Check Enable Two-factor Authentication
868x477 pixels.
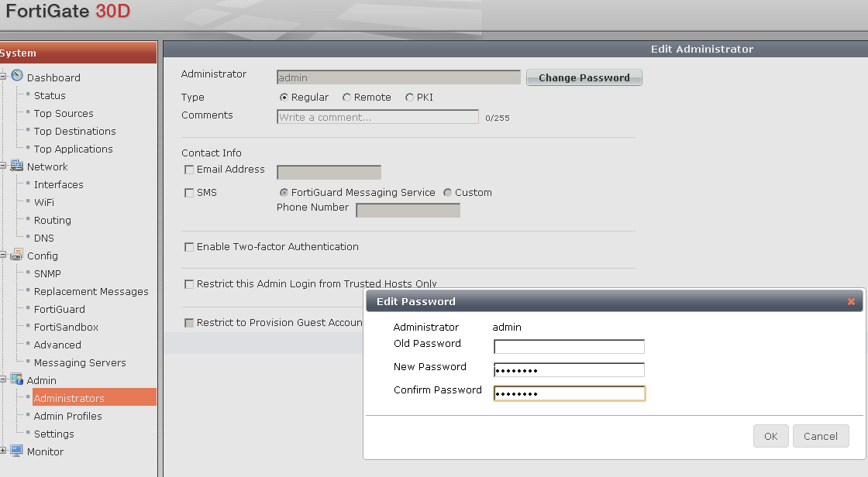coord(189,247)
